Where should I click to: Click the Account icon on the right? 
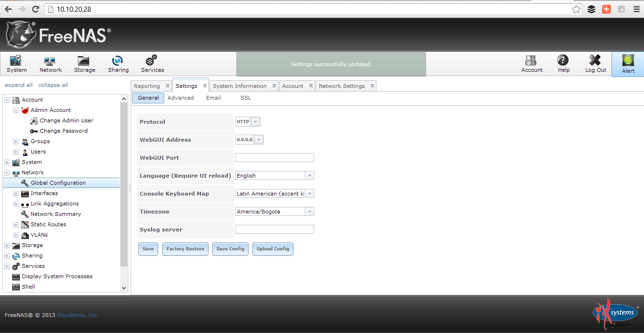click(531, 64)
